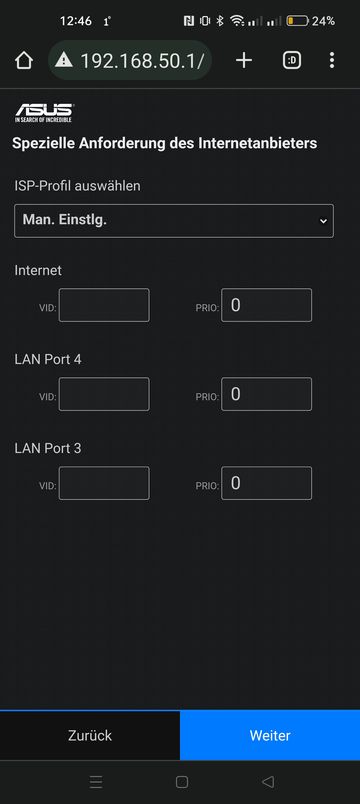
Task: Tap the browser home icon
Action: 24,61
